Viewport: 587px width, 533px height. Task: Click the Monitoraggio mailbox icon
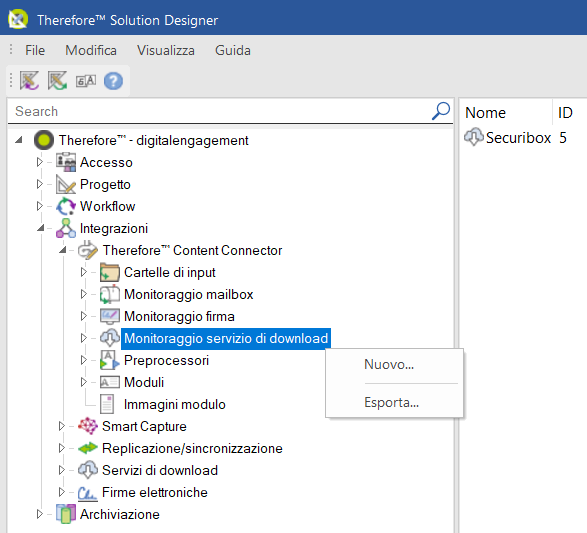(x=110, y=294)
